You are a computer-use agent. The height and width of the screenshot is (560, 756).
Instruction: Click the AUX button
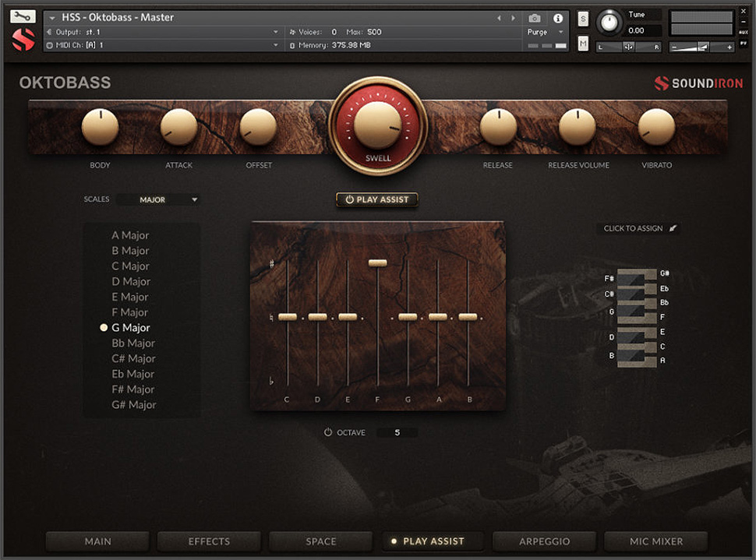[x=743, y=32]
